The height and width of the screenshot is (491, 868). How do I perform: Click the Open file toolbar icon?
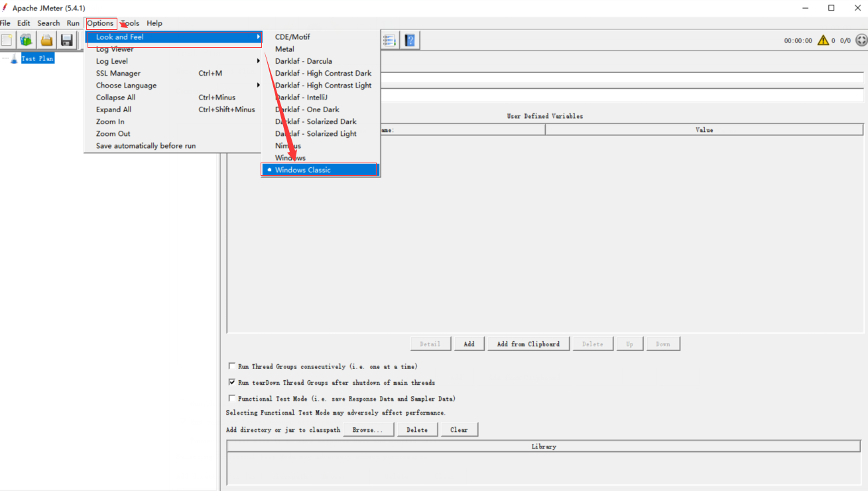[46, 40]
